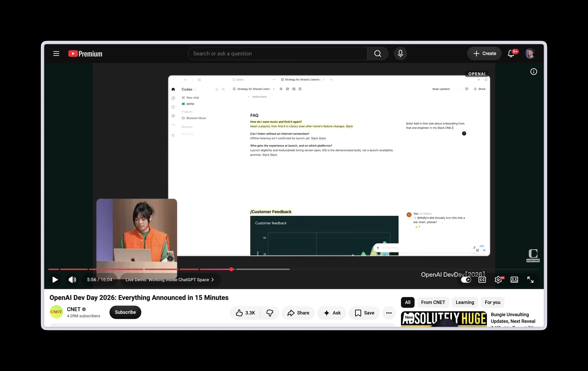Show video info cards icon
Viewport: 588px width, 371px height.
pyautogui.click(x=533, y=72)
